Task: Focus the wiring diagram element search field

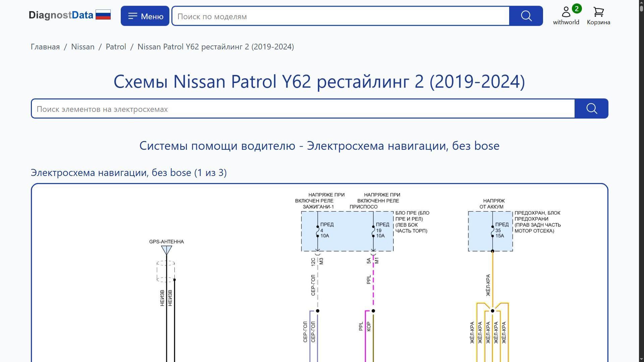Action: click(x=303, y=109)
